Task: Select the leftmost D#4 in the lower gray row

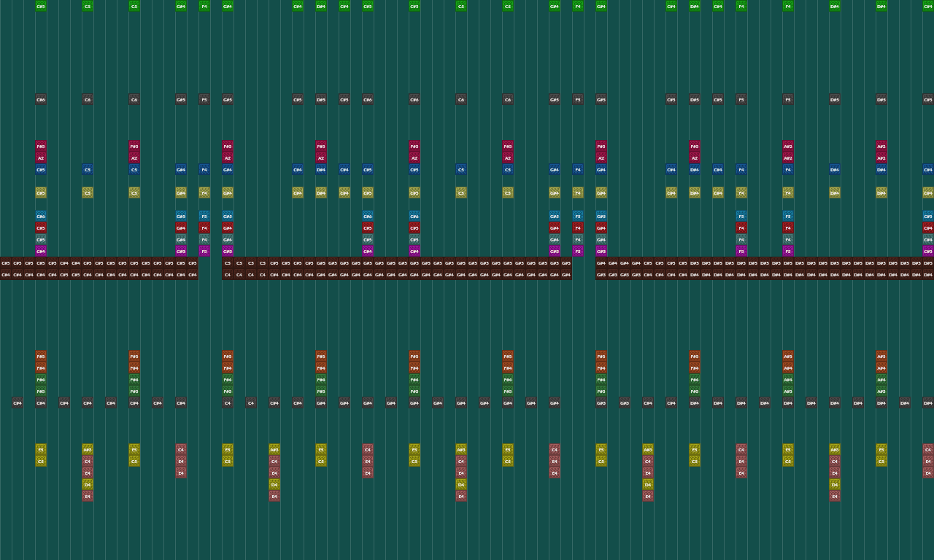Action: (x=695, y=402)
